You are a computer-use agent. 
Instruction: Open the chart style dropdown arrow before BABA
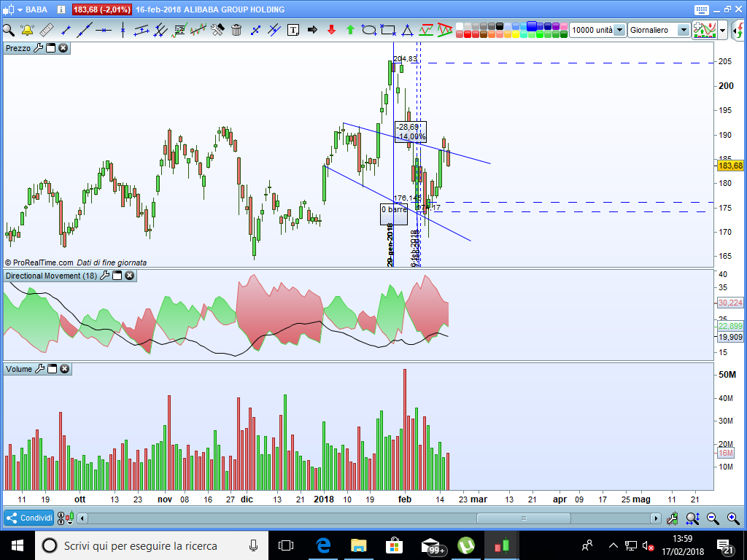[x=20, y=10]
